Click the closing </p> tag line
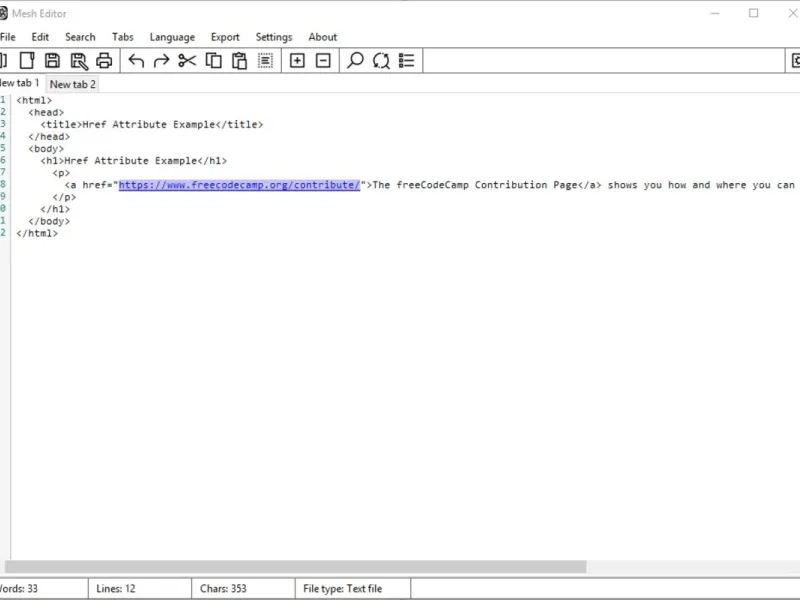Viewport: 800px width, 600px height. [x=64, y=197]
